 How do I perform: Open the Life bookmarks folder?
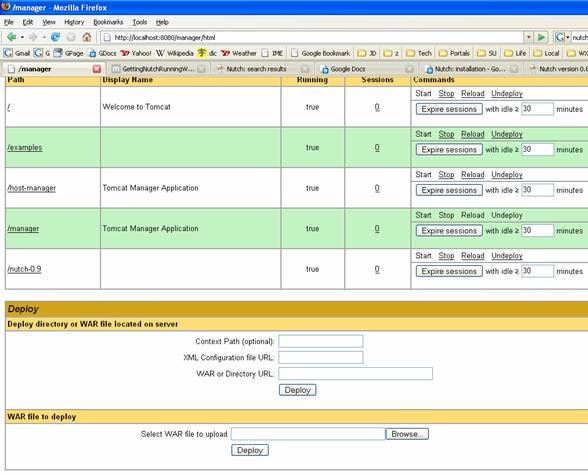tap(515, 53)
